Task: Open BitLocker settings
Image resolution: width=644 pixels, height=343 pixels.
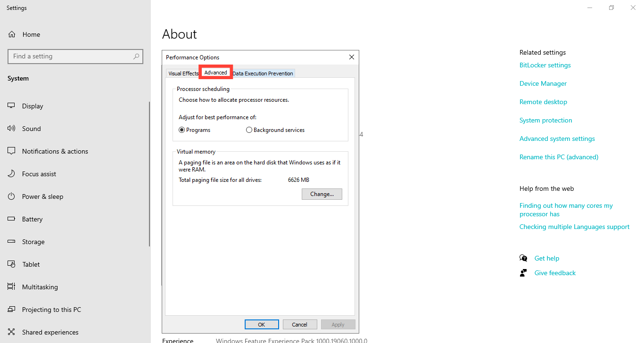Action: [x=545, y=65]
